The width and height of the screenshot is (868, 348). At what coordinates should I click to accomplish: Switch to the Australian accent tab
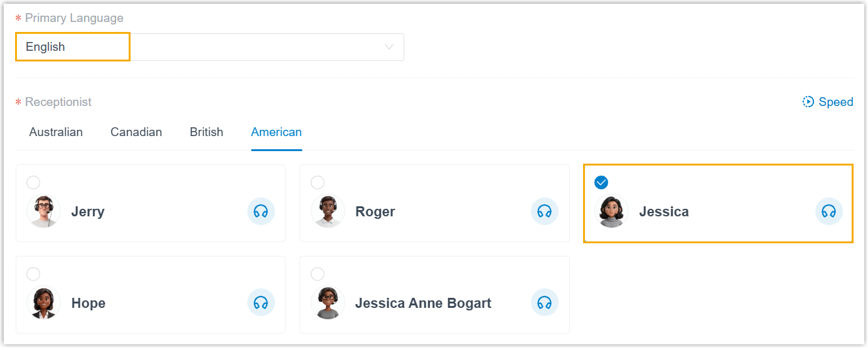[56, 132]
